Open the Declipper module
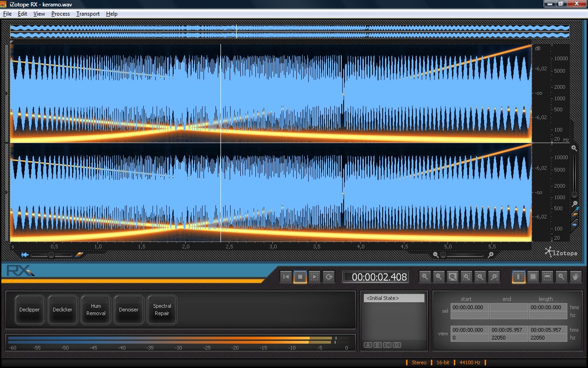Image resolution: width=588 pixels, height=368 pixels. pyautogui.click(x=29, y=310)
